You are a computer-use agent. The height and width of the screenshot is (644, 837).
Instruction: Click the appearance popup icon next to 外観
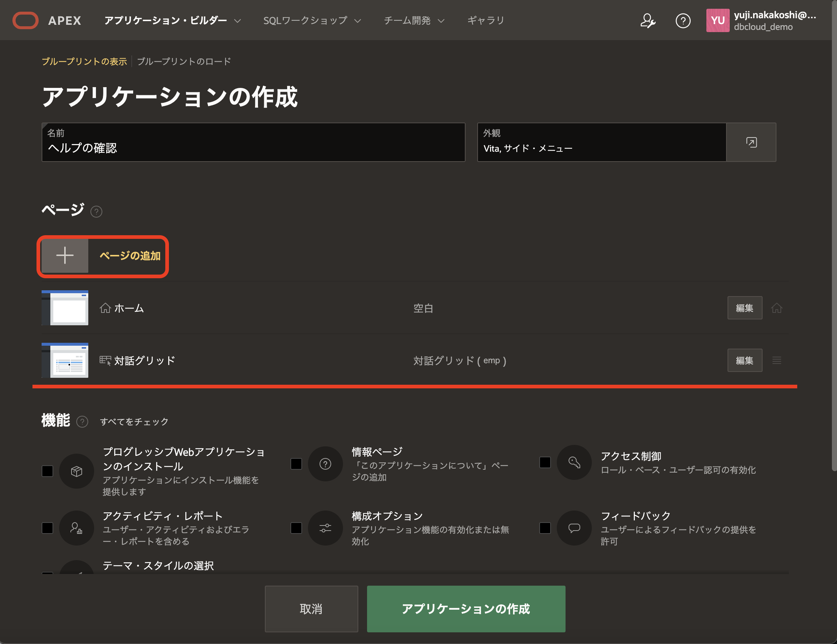pyautogui.click(x=751, y=143)
